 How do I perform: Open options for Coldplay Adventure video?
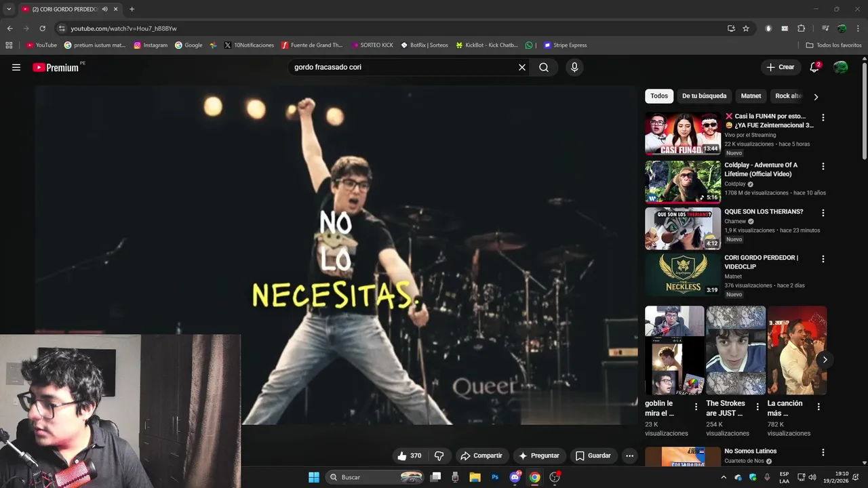(823, 166)
